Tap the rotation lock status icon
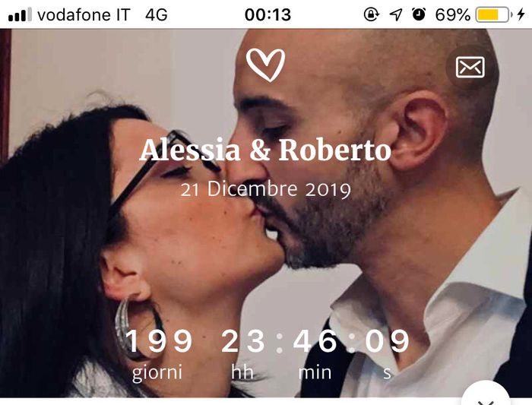The height and width of the screenshot is (405, 532). pos(372,14)
